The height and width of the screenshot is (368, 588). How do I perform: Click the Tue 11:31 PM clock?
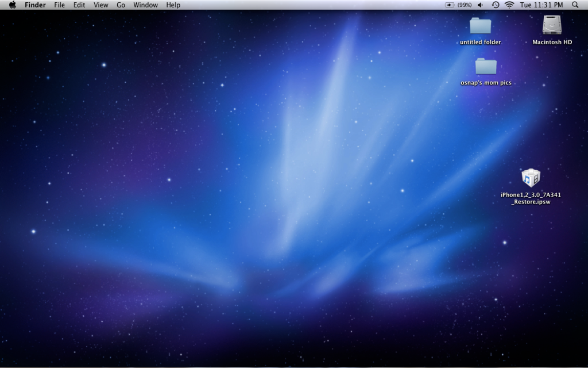[541, 5]
